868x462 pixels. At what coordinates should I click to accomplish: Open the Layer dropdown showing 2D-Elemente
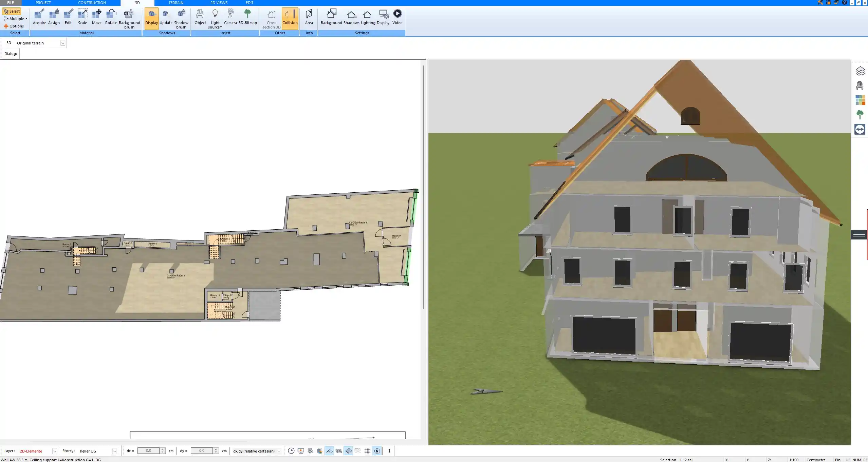click(x=54, y=451)
